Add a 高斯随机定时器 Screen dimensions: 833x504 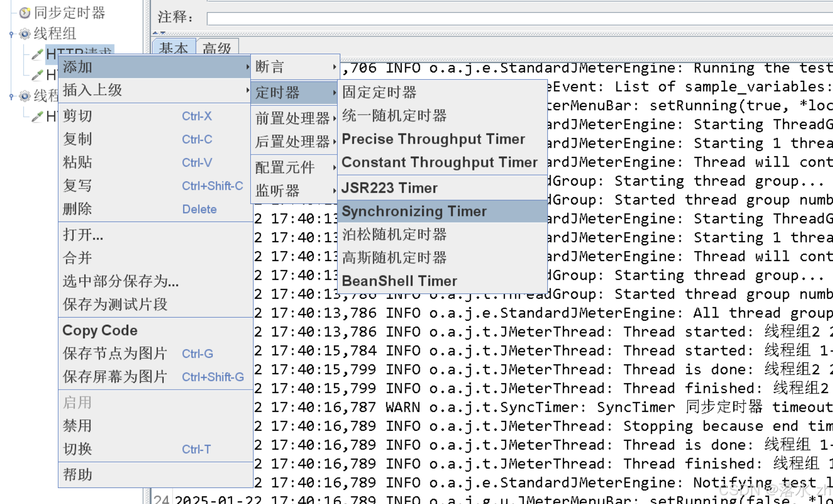(442, 258)
